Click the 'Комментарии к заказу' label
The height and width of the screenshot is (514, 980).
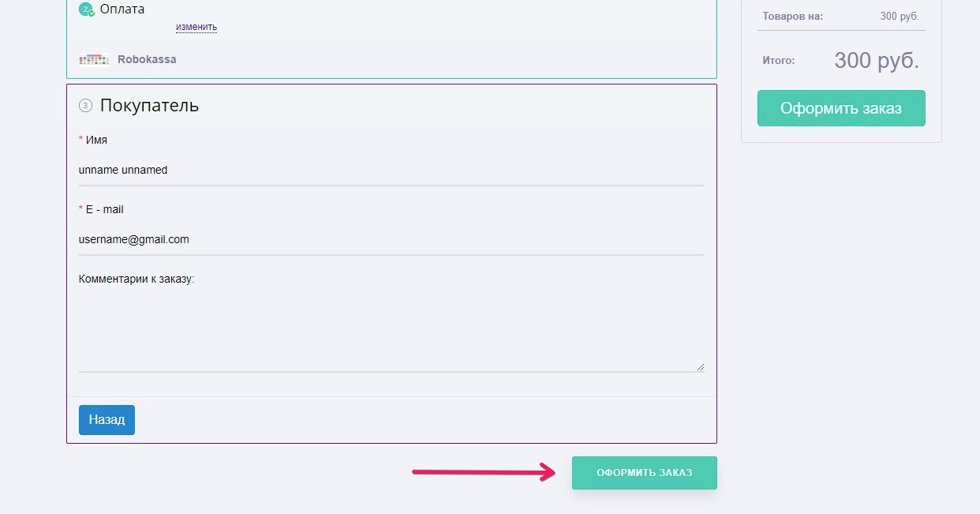click(x=137, y=279)
